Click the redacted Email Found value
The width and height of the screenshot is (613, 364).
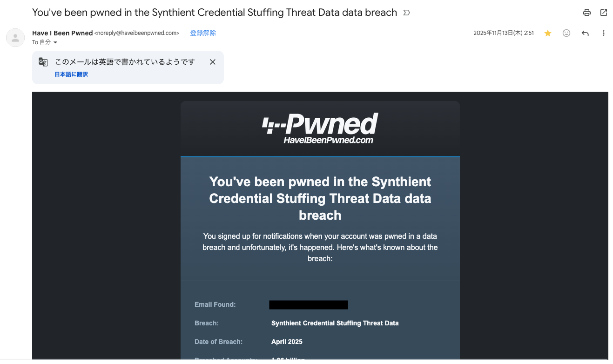pos(309,305)
